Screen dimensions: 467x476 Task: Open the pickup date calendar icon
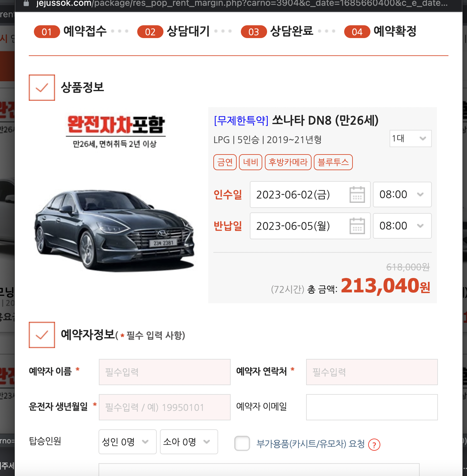click(x=358, y=194)
